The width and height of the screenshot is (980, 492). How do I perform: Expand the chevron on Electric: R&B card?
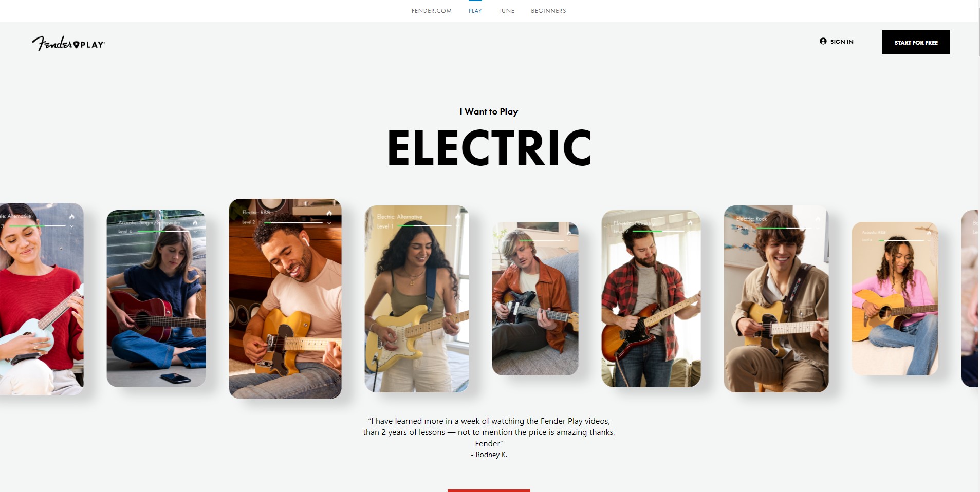(329, 223)
